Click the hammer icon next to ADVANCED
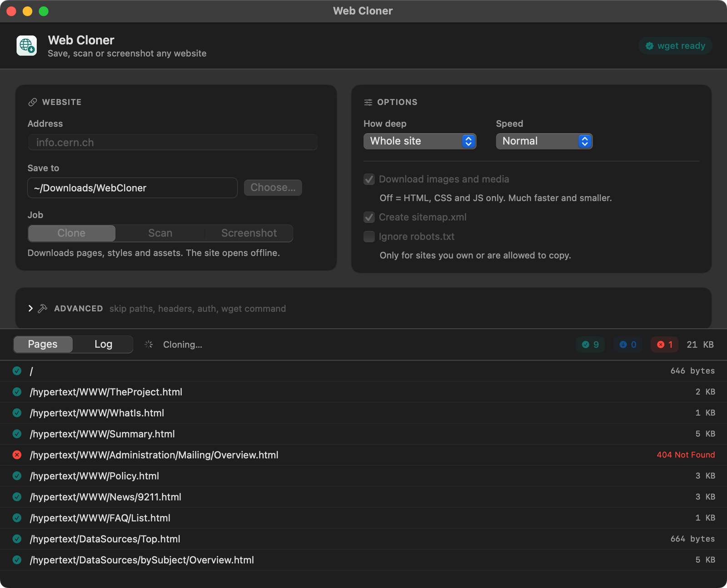 [43, 309]
